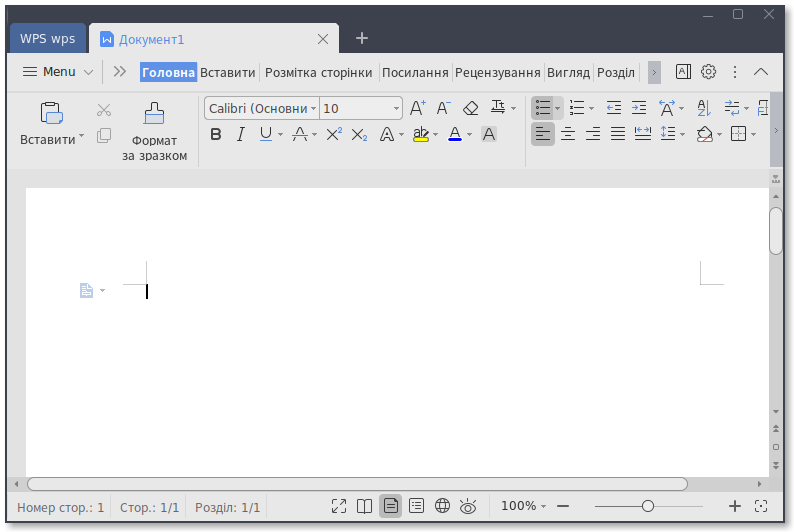Screen dimensions: 794x532
Task: Decrease font size with A- icon
Action: tap(444, 108)
